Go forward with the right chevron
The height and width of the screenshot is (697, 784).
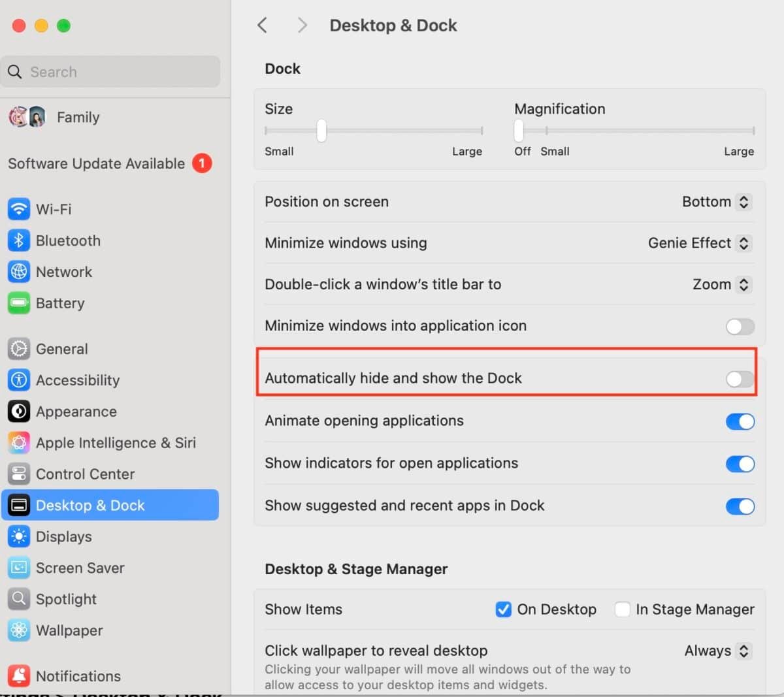coord(302,25)
